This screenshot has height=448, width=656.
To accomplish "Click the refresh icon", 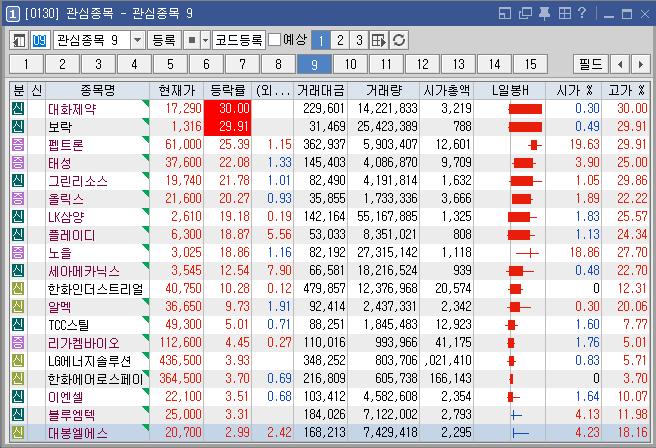I will (399, 41).
